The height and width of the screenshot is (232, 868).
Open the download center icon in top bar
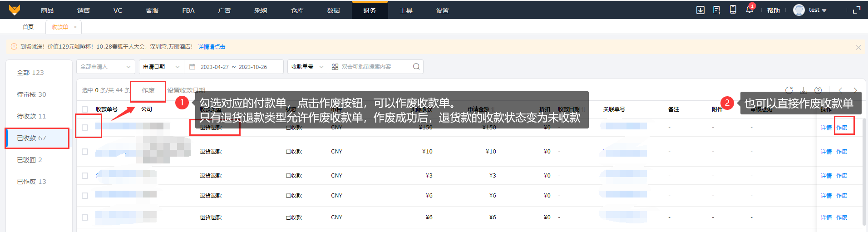click(x=700, y=10)
